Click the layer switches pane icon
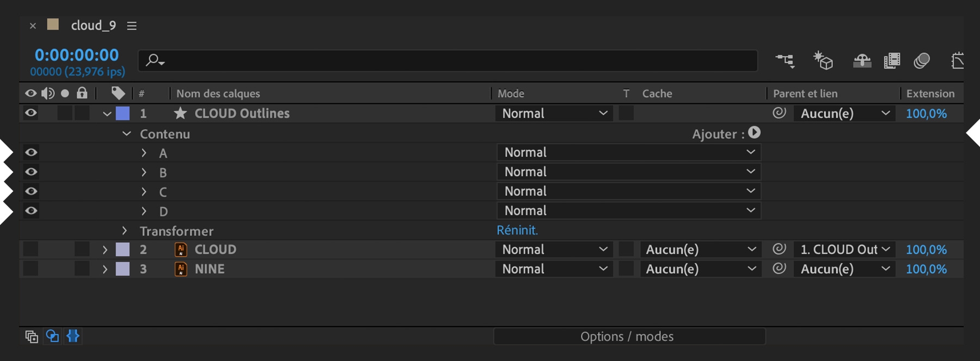980x361 pixels. pyautogui.click(x=32, y=336)
